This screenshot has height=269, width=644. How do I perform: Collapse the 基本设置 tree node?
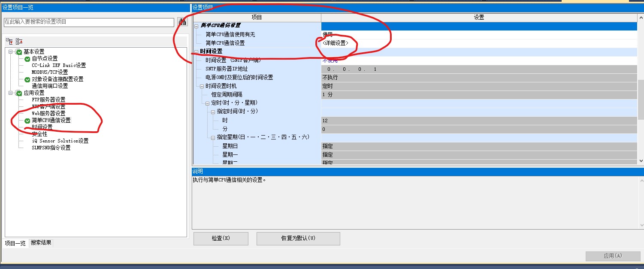pos(11,52)
